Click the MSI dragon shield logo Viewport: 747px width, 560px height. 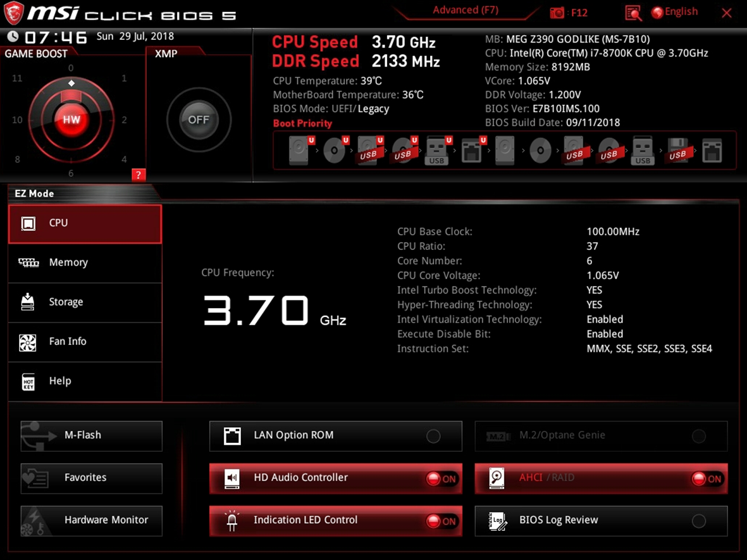pyautogui.click(x=13, y=13)
